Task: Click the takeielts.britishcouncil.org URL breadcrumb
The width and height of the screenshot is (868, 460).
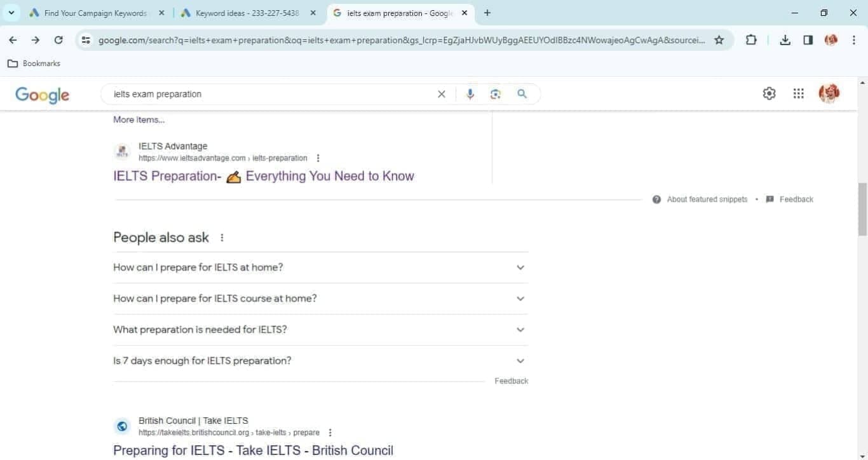Action: (x=229, y=433)
